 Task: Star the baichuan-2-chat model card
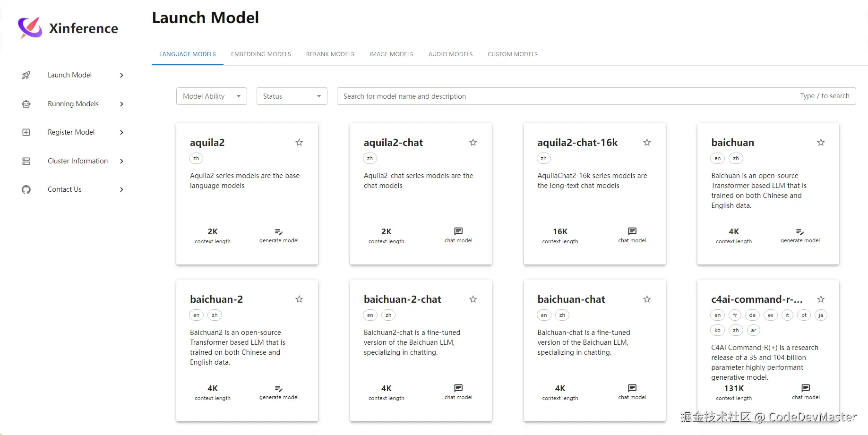point(473,299)
